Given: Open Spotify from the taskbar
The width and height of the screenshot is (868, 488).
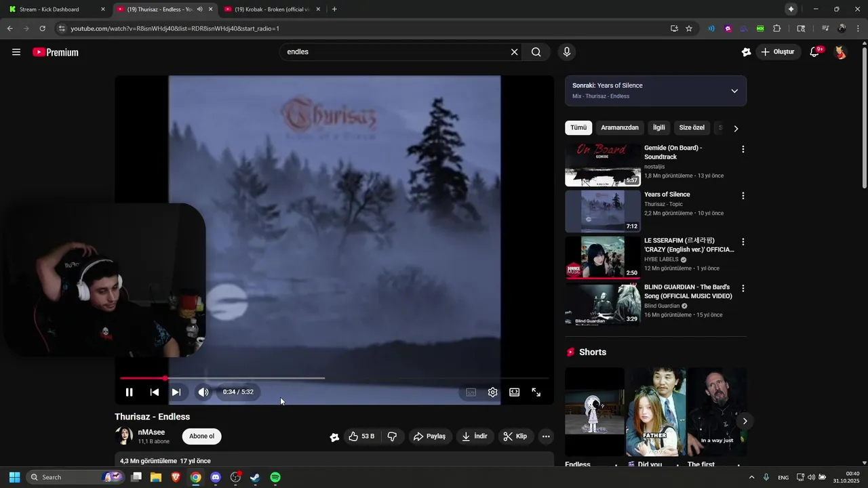Looking at the screenshot, I should (x=275, y=477).
